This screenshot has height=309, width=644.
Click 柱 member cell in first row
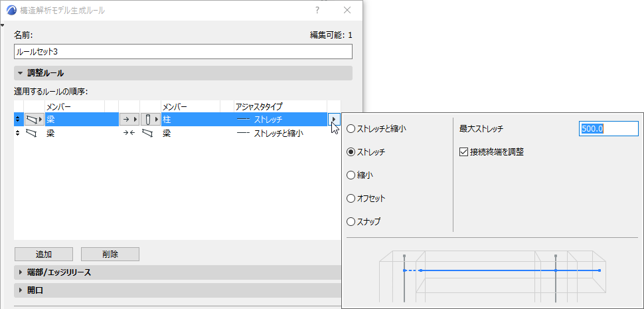click(x=191, y=120)
